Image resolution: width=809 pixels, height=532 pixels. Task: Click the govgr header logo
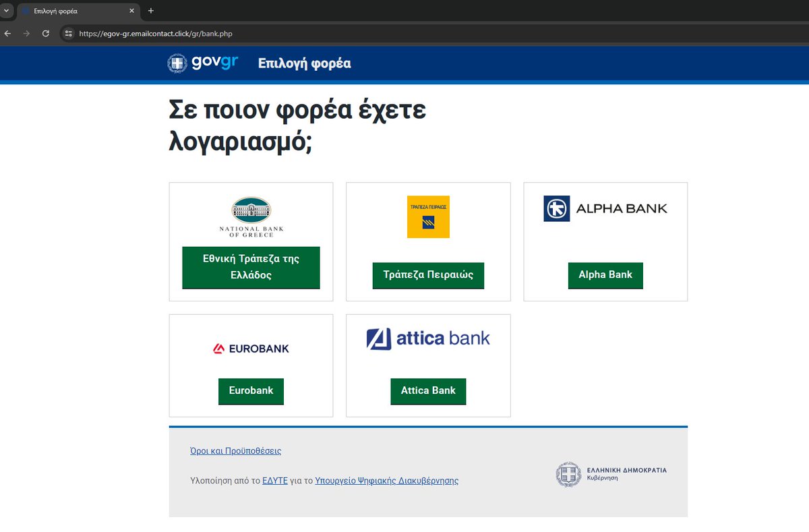click(203, 63)
